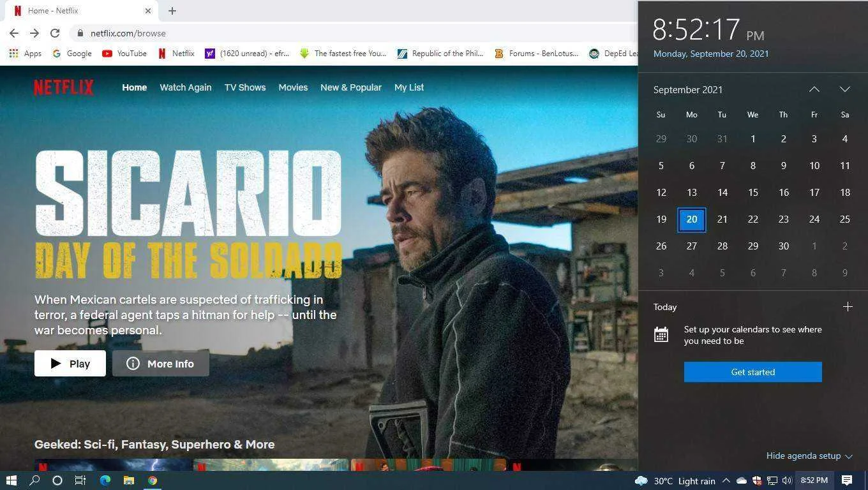Open a new Chrome tab
The image size is (868, 490).
[x=172, y=11]
